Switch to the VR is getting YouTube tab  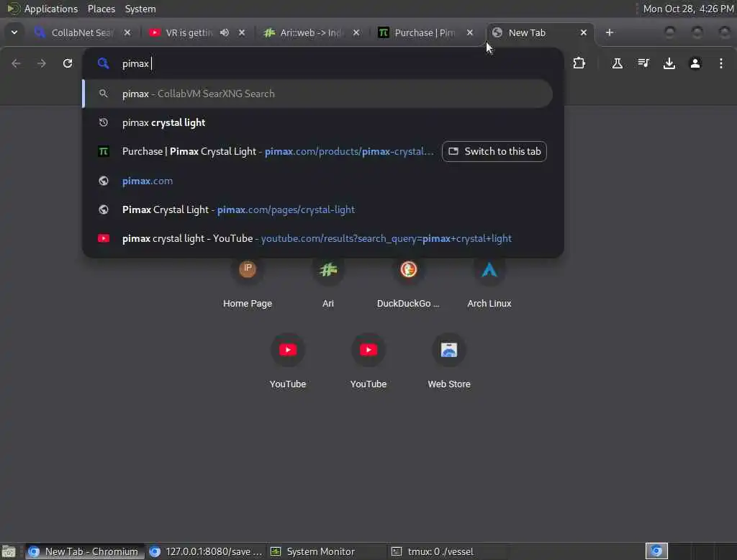click(x=189, y=32)
